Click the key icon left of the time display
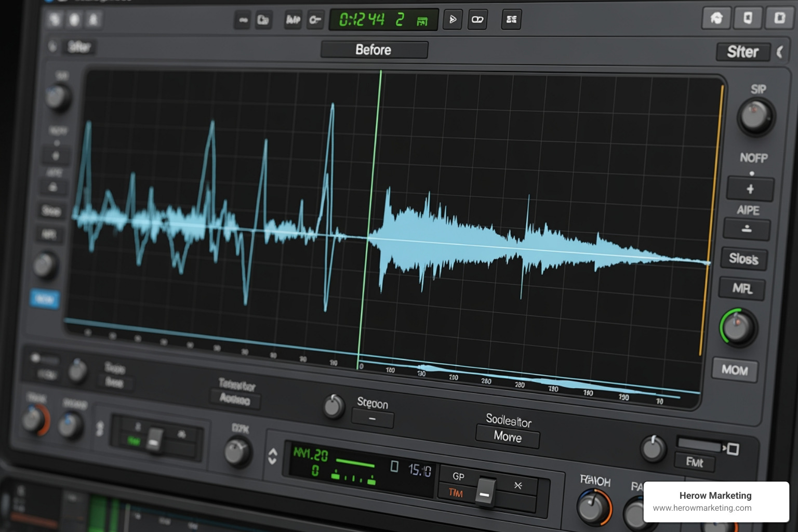Screen dimensions: 798x532 [315, 20]
